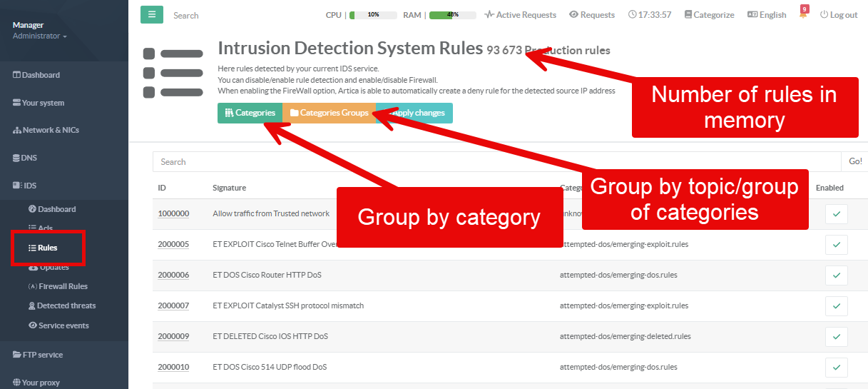
Task: Toggle Enabled checkbox for rule 2000006
Action: coord(836,276)
